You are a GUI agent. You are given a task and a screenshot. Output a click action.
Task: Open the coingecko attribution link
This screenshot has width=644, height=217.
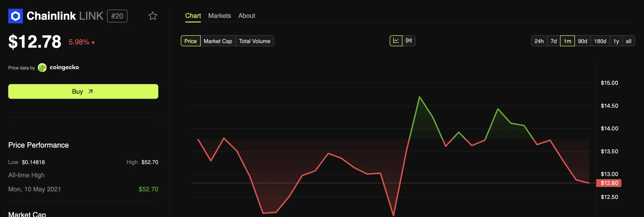[x=65, y=67]
